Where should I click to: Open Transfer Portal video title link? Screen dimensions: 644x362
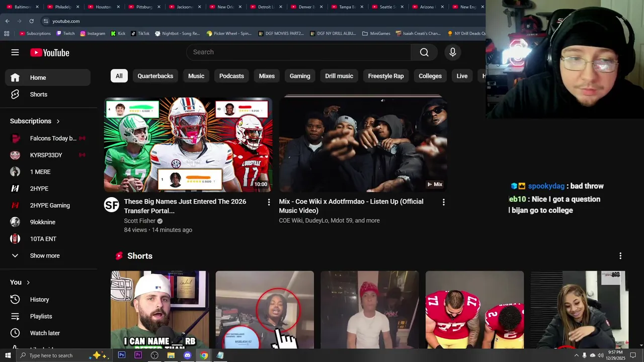tap(185, 206)
